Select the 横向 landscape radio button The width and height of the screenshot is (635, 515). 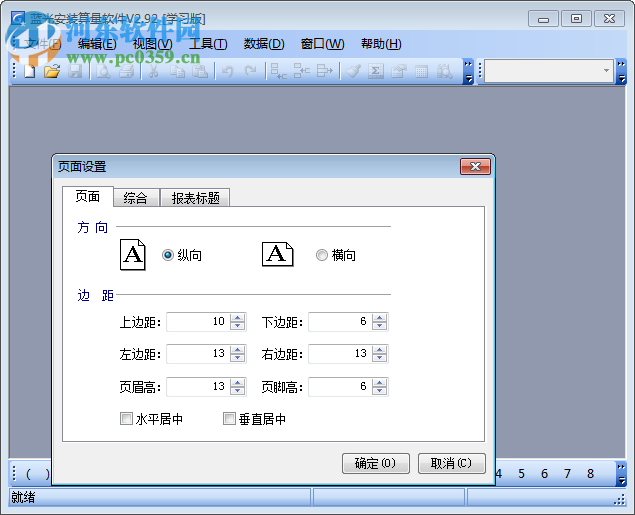pyautogui.click(x=322, y=255)
